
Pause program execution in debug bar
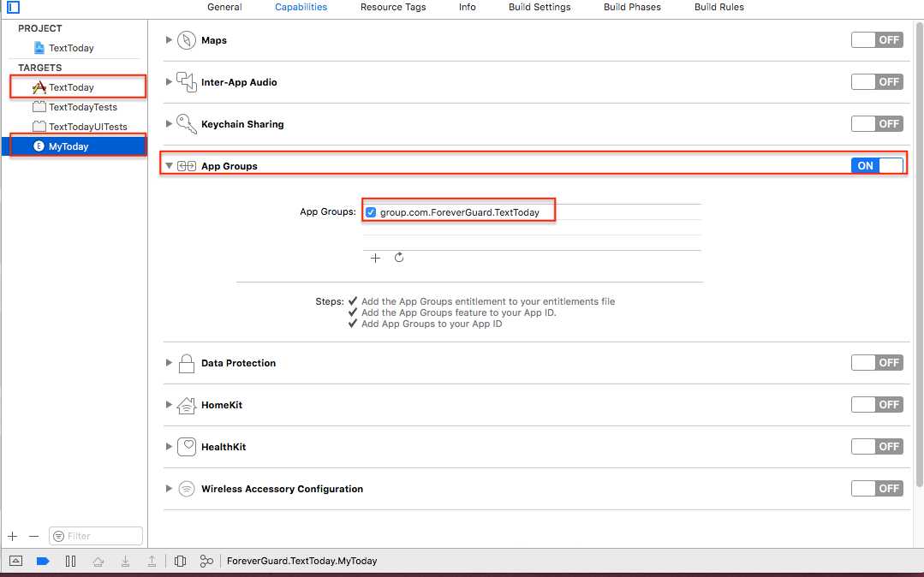pos(71,561)
